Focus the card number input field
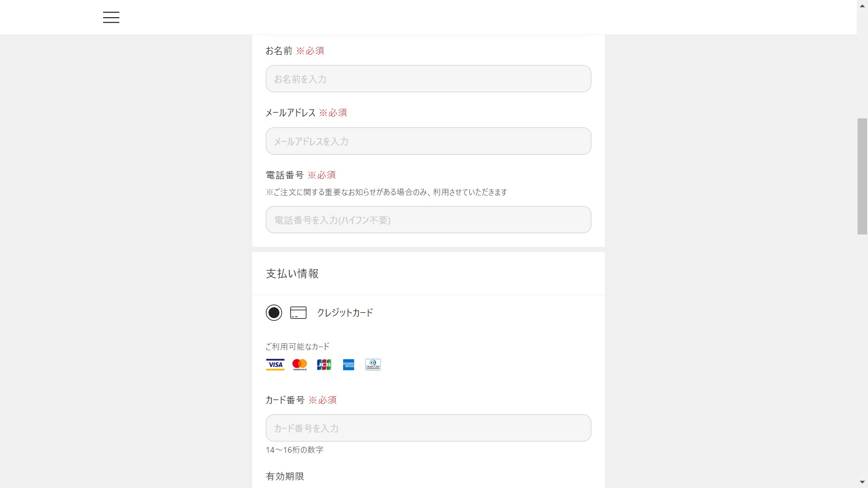 (428, 428)
